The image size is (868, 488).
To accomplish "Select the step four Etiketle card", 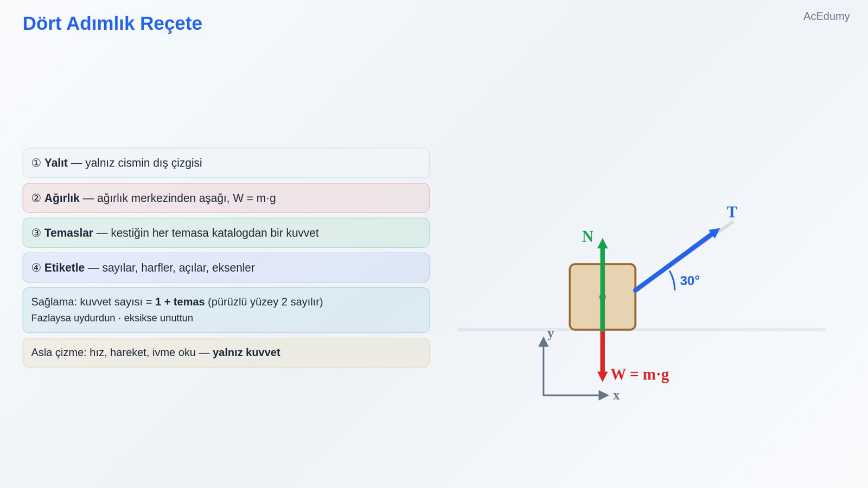I will (226, 267).
